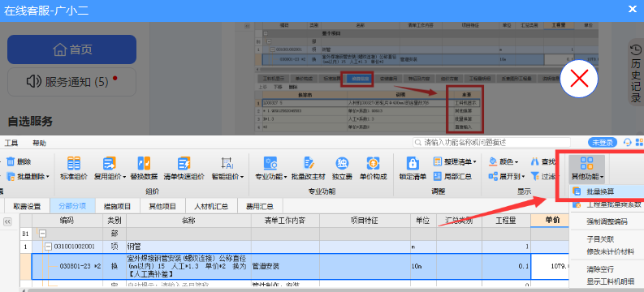The height and width of the screenshot is (292, 644).
Task: Click the 名称 column header
Action: click(x=189, y=221)
